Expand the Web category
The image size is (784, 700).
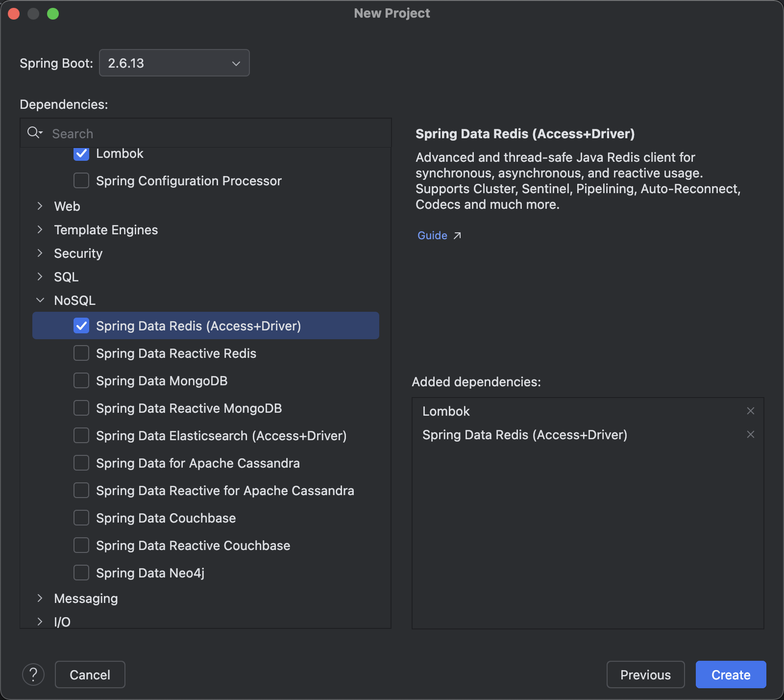tap(40, 206)
